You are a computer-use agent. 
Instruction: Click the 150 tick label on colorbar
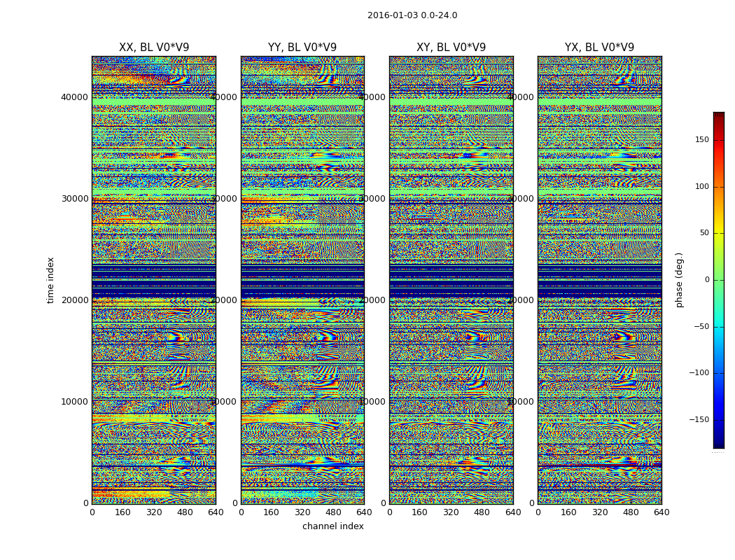click(701, 139)
